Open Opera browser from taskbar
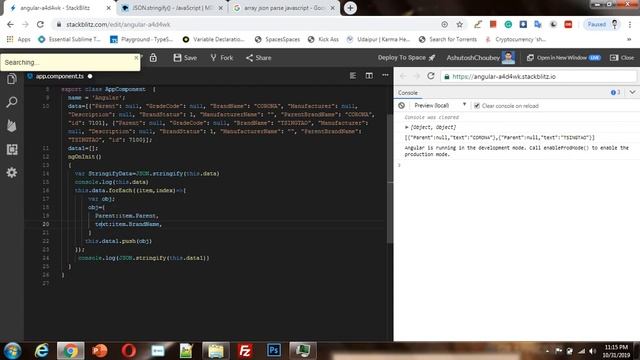 tap(129, 351)
